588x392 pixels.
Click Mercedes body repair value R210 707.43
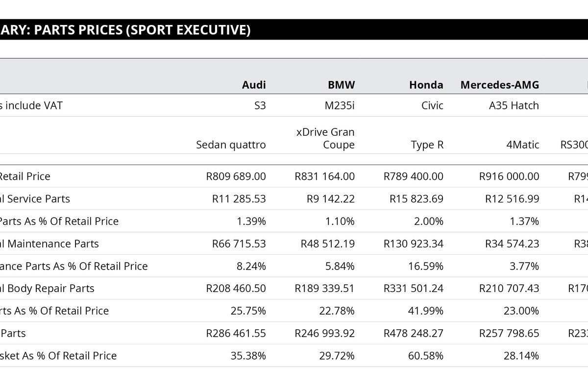pos(509,289)
